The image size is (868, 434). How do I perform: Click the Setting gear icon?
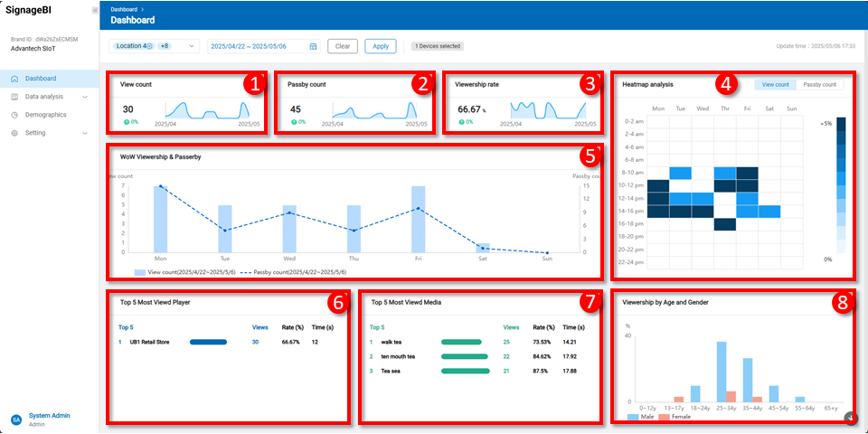14,133
